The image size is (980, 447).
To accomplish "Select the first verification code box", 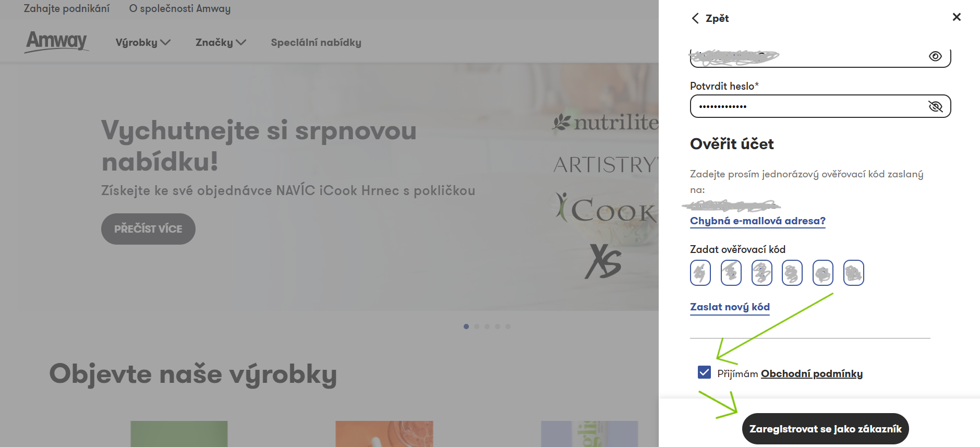I will 700,273.
